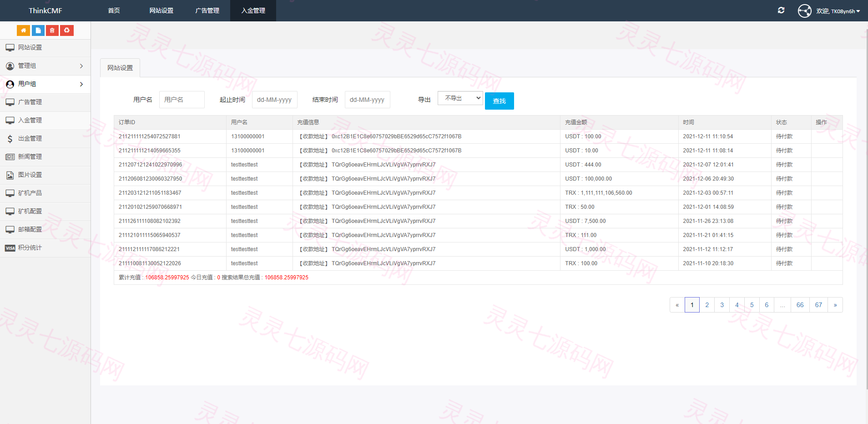Viewport: 868px width, 424px height.
Task: Click amount cell TRX : 1,111,111,106,560.00
Action: pyautogui.click(x=599, y=193)
